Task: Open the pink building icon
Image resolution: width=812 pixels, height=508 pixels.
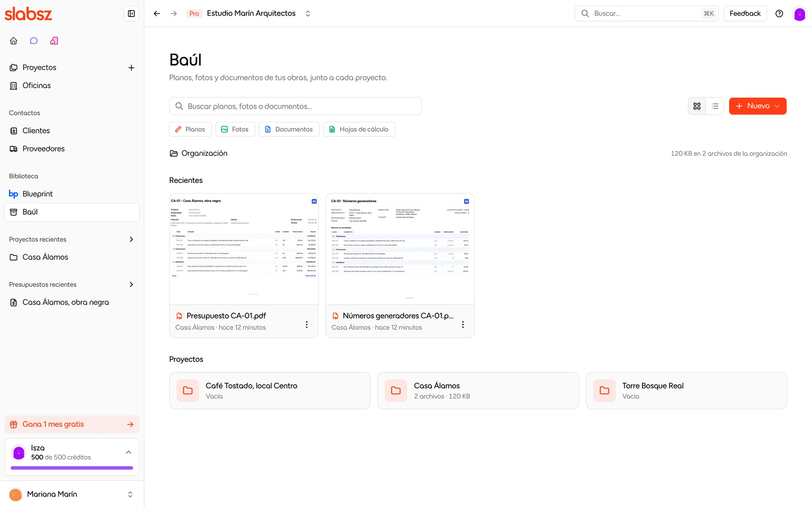Action: pos(54,41)
